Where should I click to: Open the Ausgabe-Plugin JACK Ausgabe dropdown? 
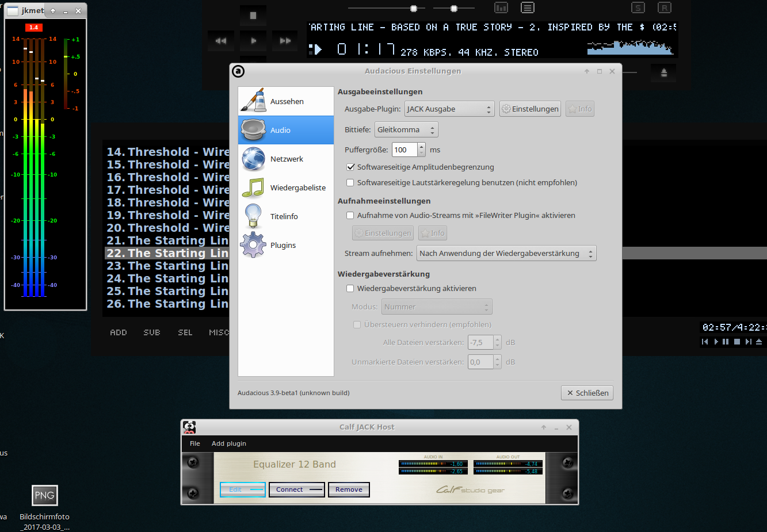(x=449, y=109)
